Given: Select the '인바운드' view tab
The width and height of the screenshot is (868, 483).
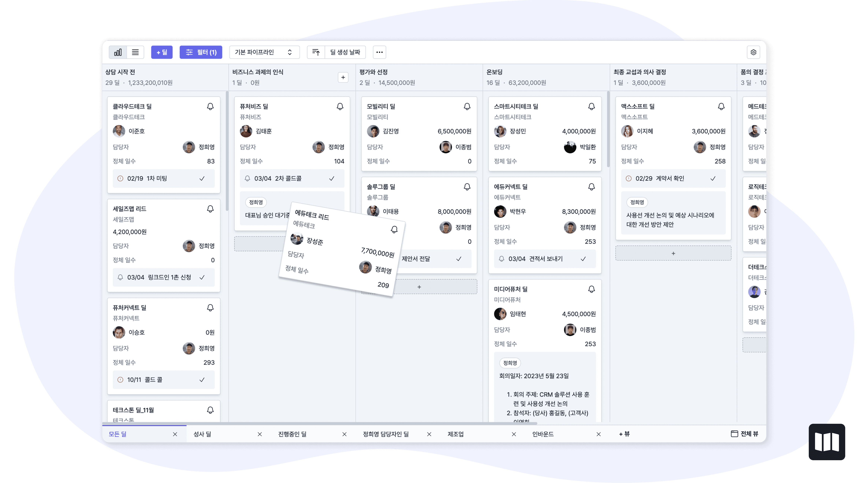Looking at the screenshot, I should (x=543, y=434).
